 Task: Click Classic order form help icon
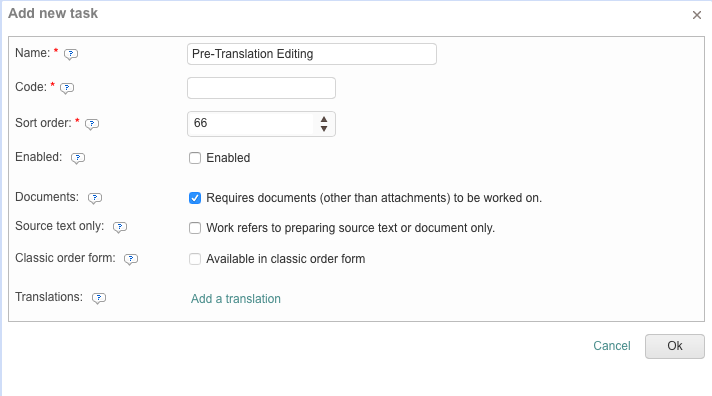coord(131,259)
